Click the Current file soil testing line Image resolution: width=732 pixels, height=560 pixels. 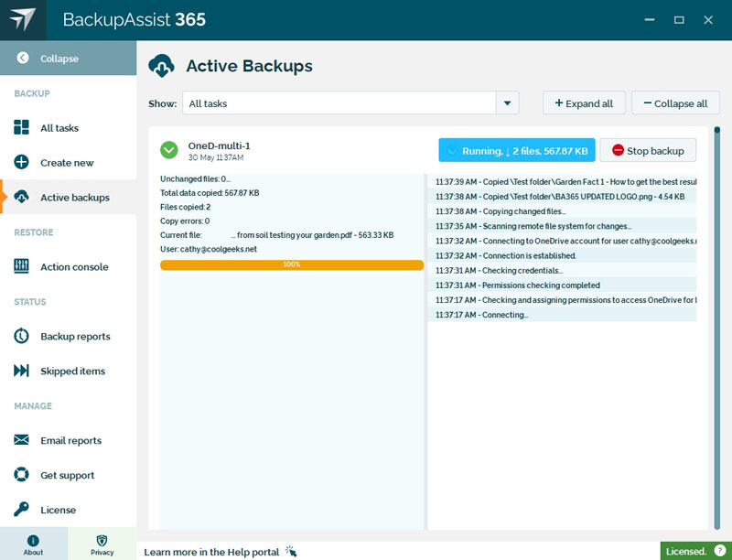[277, 235]
